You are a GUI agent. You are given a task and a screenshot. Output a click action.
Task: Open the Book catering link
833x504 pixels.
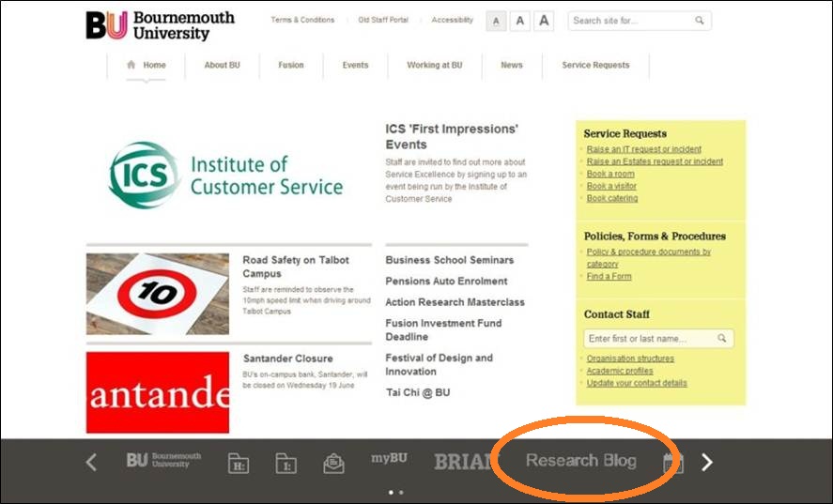[x=612, y=198]
